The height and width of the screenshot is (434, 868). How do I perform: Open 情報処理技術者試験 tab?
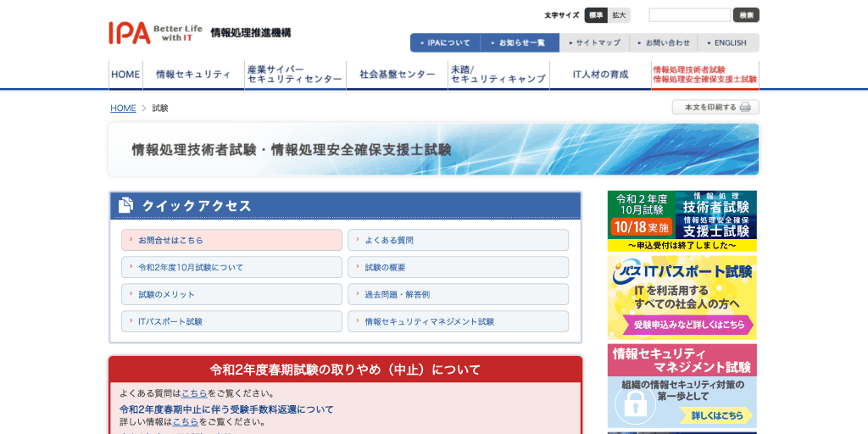[x=705, y=75]
